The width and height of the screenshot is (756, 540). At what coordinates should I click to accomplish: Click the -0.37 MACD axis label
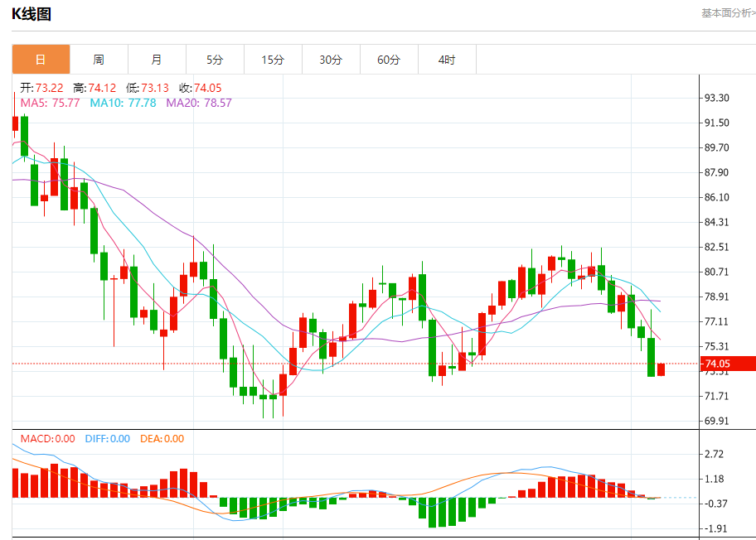(x=715, y=504)
